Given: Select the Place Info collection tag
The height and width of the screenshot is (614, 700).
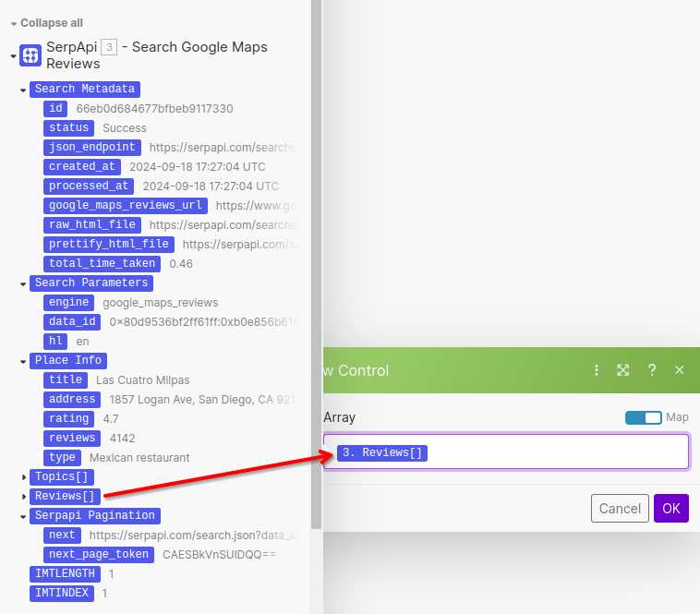Looking at the screenshot, I should click(x=68, y=360).
